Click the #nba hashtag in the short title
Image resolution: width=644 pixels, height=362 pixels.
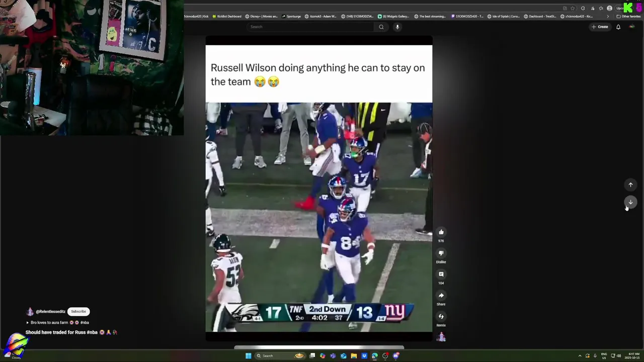click(x=92, y=332)
